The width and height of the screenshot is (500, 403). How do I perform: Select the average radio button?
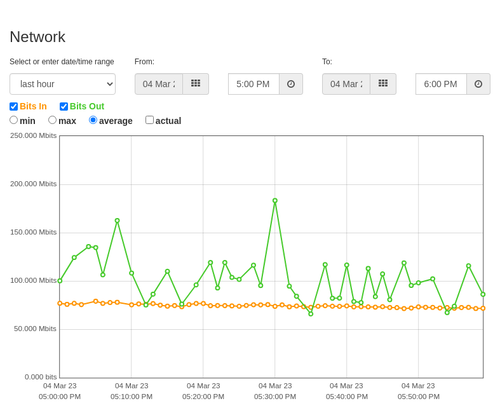click(x=93, y=120)
